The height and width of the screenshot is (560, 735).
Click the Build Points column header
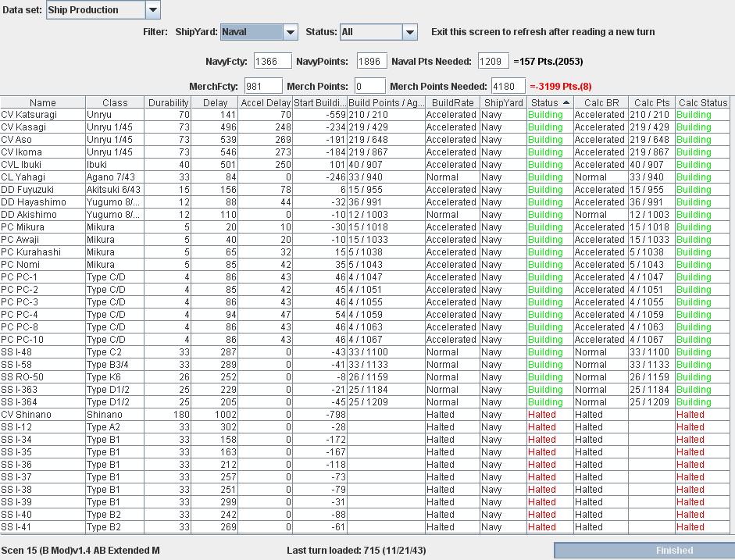point(387,102)
